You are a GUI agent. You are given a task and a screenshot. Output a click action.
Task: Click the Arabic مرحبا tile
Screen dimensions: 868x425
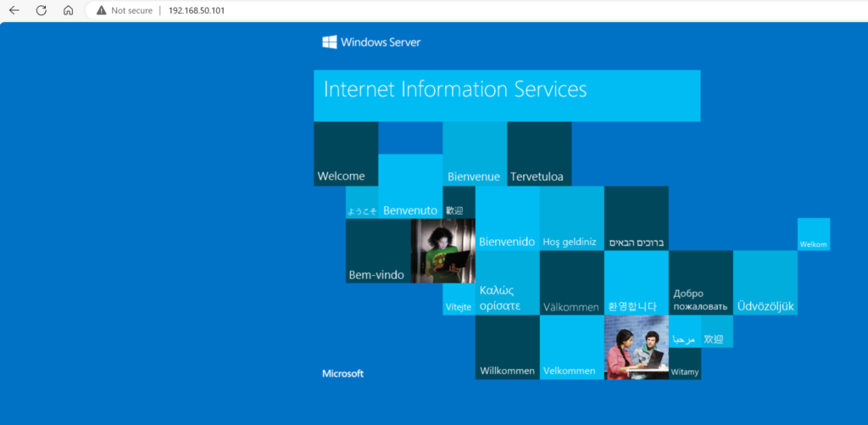tap(685, 332)
